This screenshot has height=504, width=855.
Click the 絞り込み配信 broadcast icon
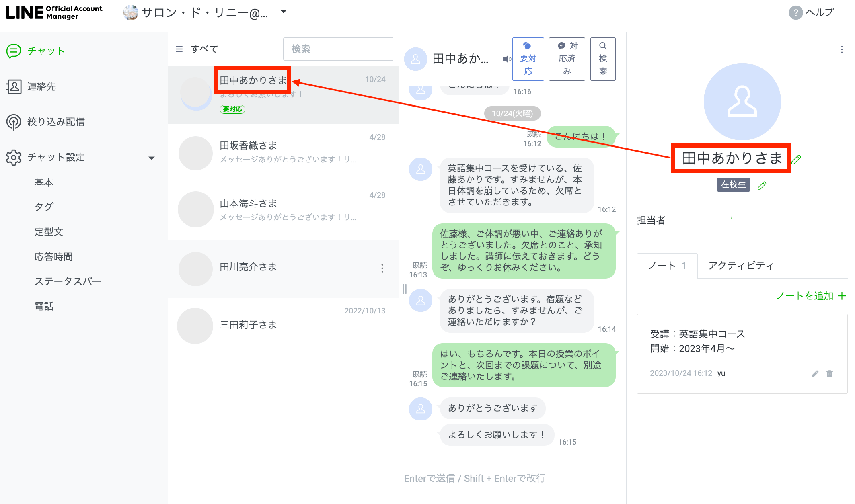coord(14,122)
